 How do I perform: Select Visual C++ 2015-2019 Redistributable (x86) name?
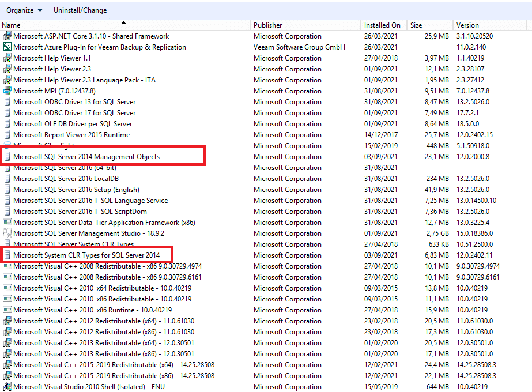[x=114, y=376]
